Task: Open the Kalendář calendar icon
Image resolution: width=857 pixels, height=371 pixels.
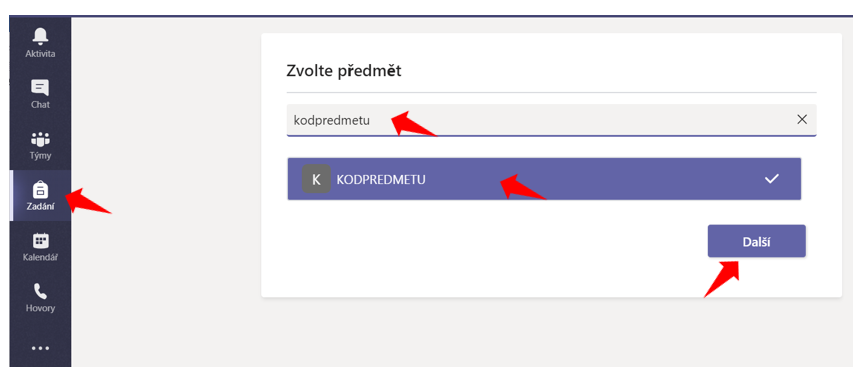Action: [x=40, y=240]
